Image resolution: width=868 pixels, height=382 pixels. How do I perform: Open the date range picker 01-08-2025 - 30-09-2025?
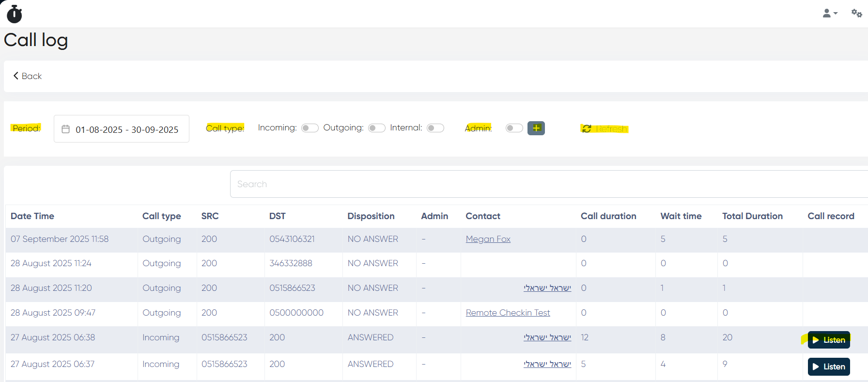click(127, 129)
